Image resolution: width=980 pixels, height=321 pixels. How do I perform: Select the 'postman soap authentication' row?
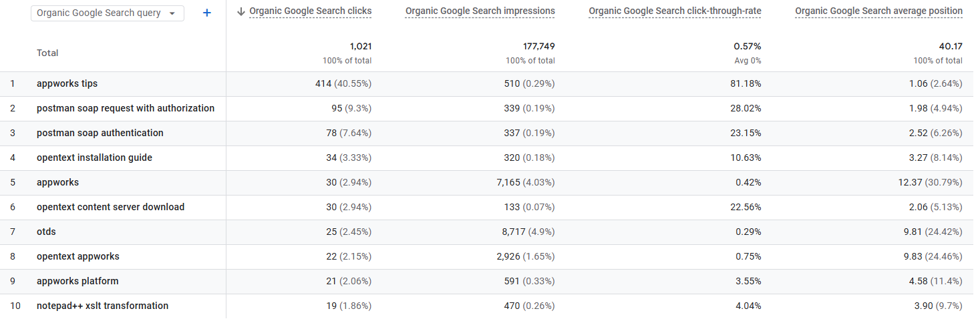tap(100, 133)
